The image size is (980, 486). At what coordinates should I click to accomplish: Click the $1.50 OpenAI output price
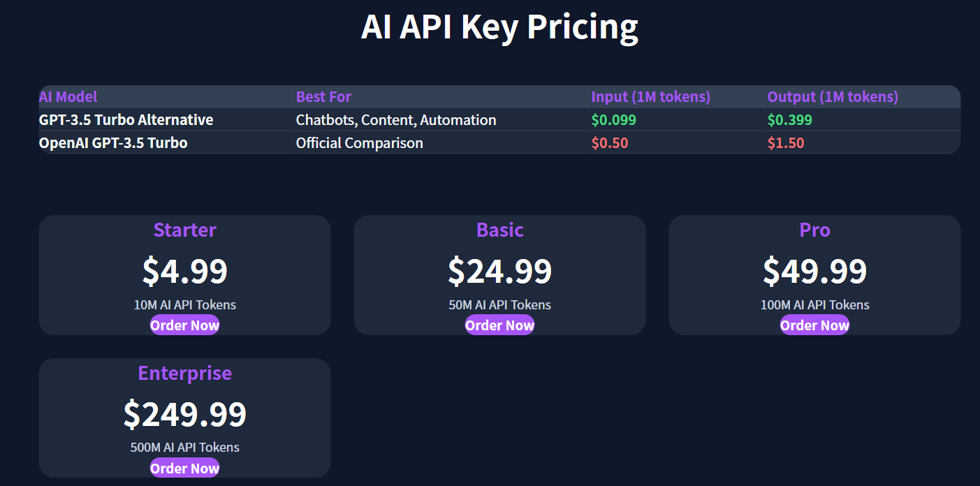[x=786, y=143]
